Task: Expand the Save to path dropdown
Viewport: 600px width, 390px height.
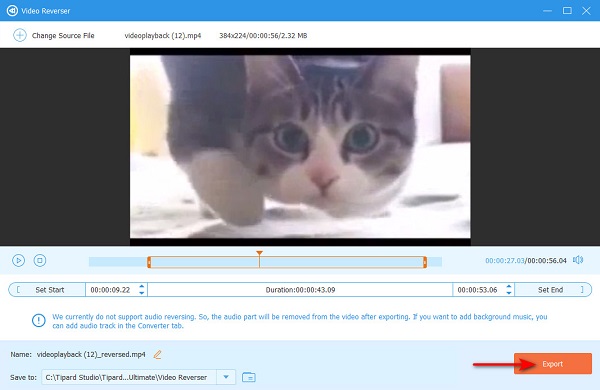Action: pyautogui.click(x=226, y=377)
